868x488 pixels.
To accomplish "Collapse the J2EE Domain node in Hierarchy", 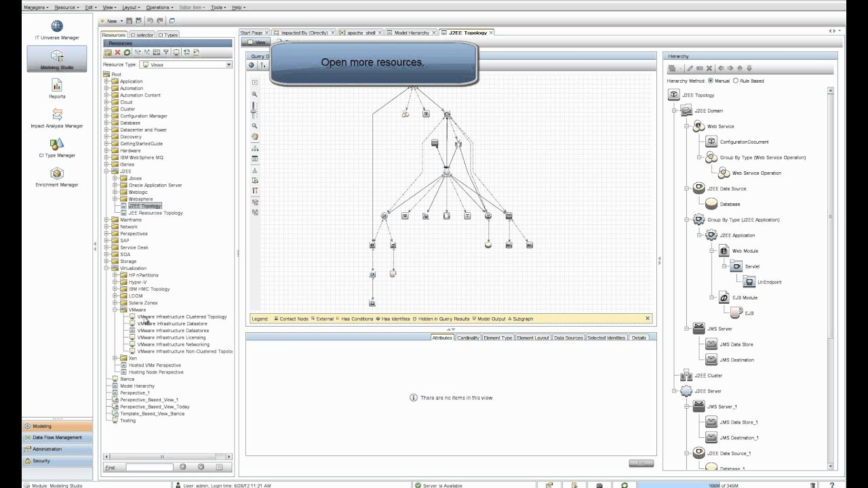I will point(675,110).
